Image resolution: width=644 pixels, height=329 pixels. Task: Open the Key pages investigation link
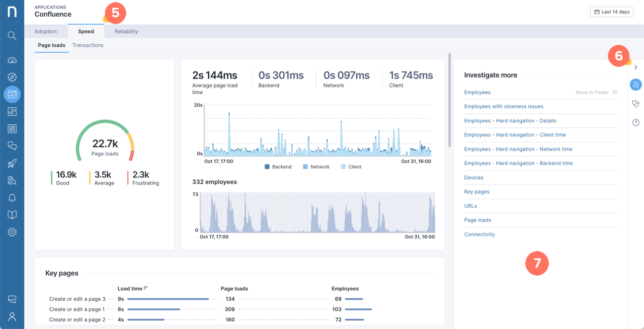(x=477, y=192)
